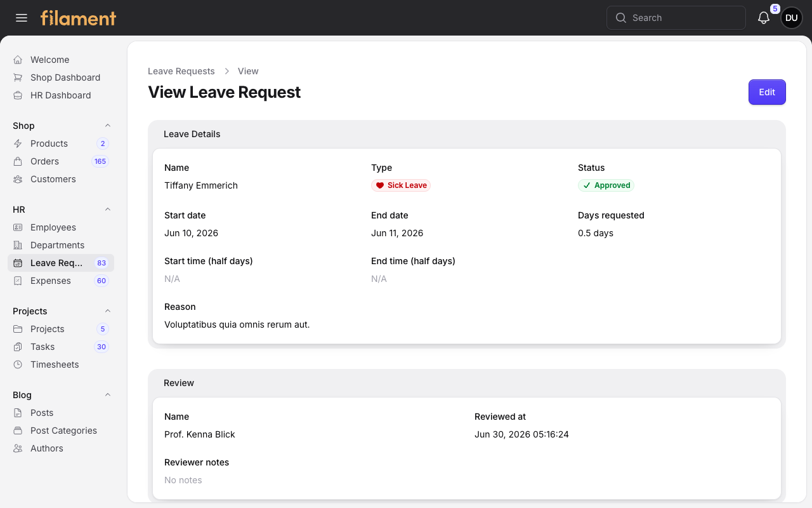812x508 pixels.
Task: Click the Posts document icon
Action: (18, 413)
